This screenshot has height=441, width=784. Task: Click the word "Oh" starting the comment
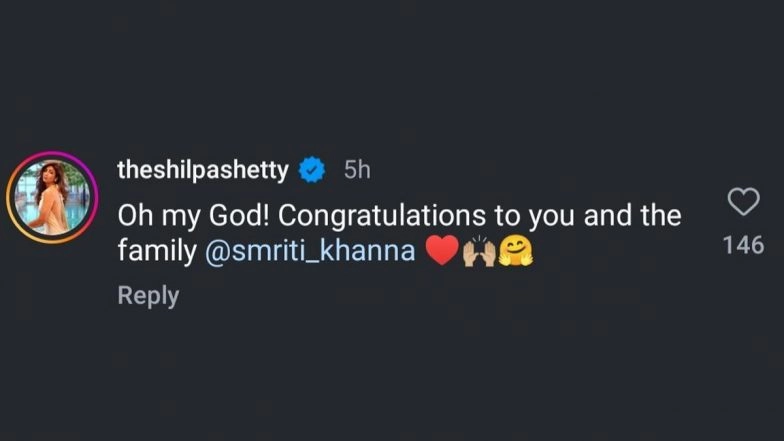[132, 215]
